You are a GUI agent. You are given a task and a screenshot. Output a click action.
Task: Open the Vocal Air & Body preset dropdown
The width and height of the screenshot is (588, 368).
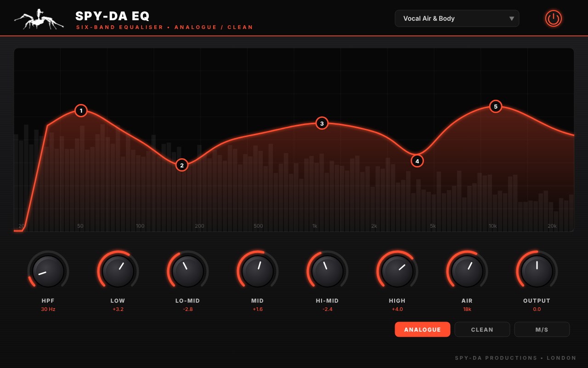(x=457, y=18)
